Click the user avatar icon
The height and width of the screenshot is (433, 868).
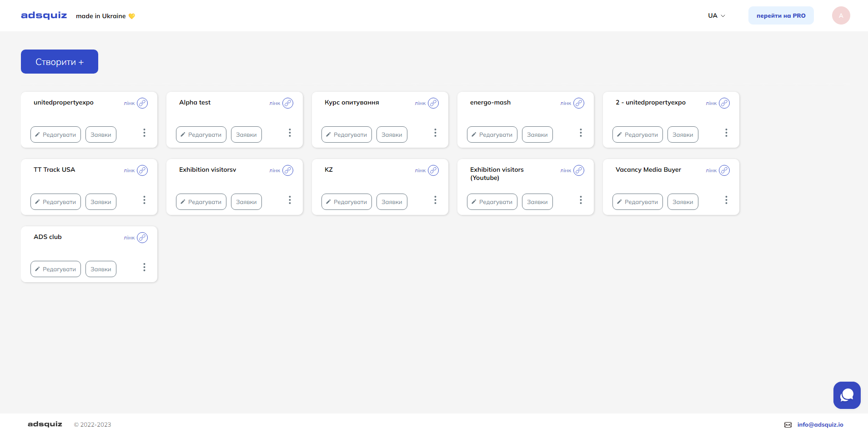[x=841, y=15]
